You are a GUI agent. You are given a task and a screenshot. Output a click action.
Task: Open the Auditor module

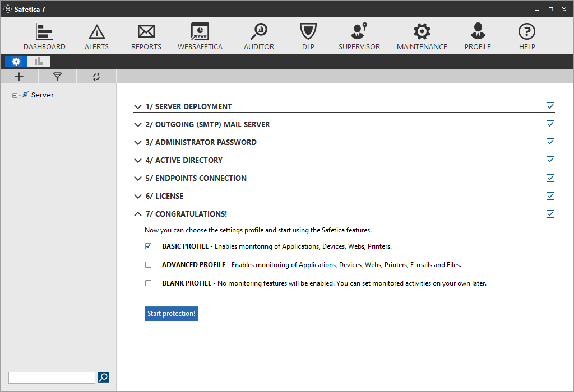pyautogui.click(x=259, y=36)
